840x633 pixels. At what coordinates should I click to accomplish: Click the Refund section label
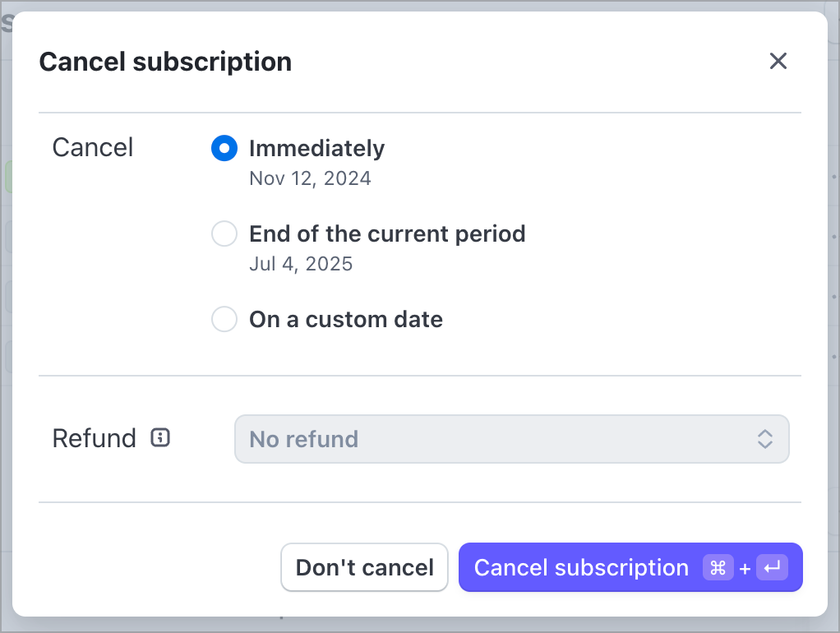pyautogui.click(x=93, y=437)
